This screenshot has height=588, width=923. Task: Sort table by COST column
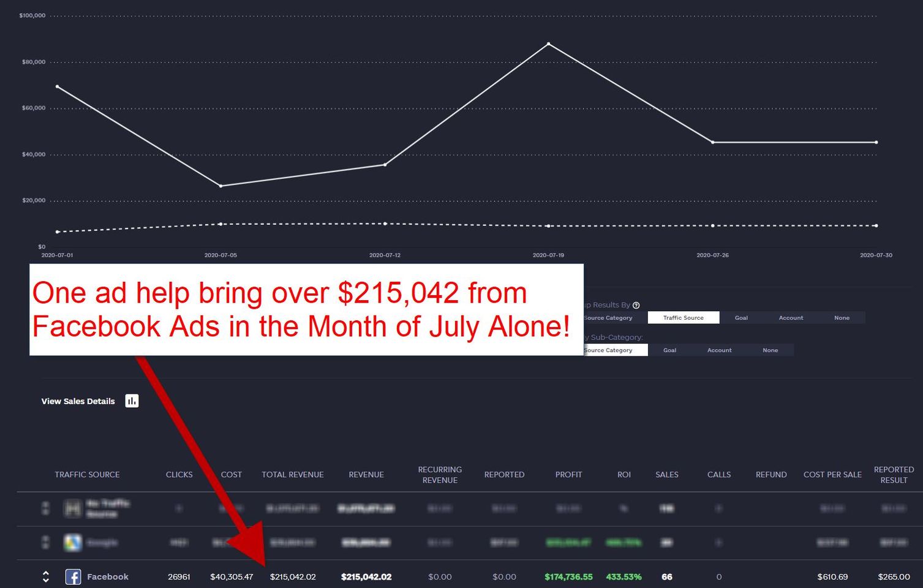coord(232,475)
